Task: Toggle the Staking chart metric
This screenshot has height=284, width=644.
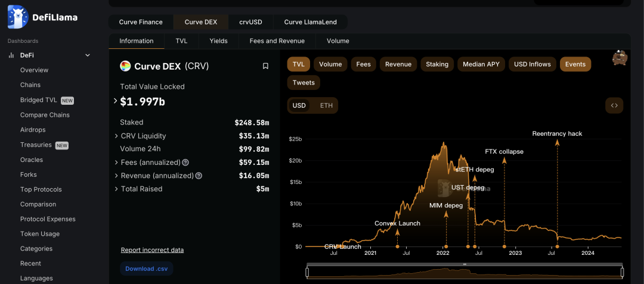Action: (x=437, y=64)
